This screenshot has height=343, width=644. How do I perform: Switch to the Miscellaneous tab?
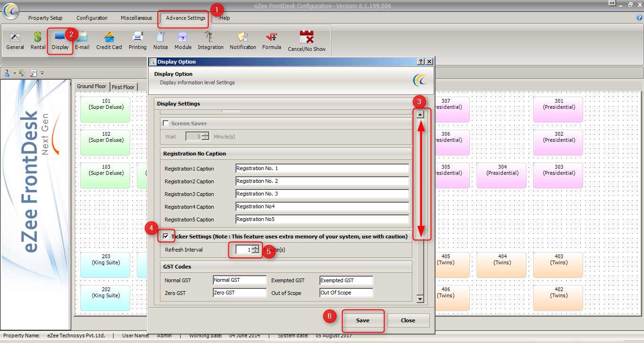(x=136, y=18)
